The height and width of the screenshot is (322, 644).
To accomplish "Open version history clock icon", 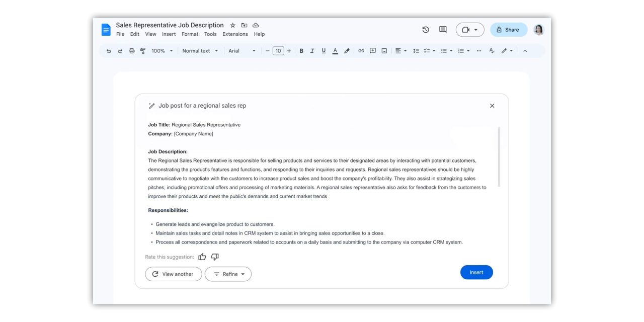I will click(426, 30).
